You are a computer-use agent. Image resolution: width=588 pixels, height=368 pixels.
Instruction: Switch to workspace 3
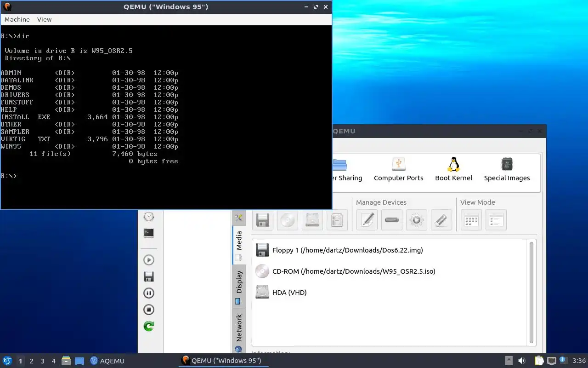[42, 361]
